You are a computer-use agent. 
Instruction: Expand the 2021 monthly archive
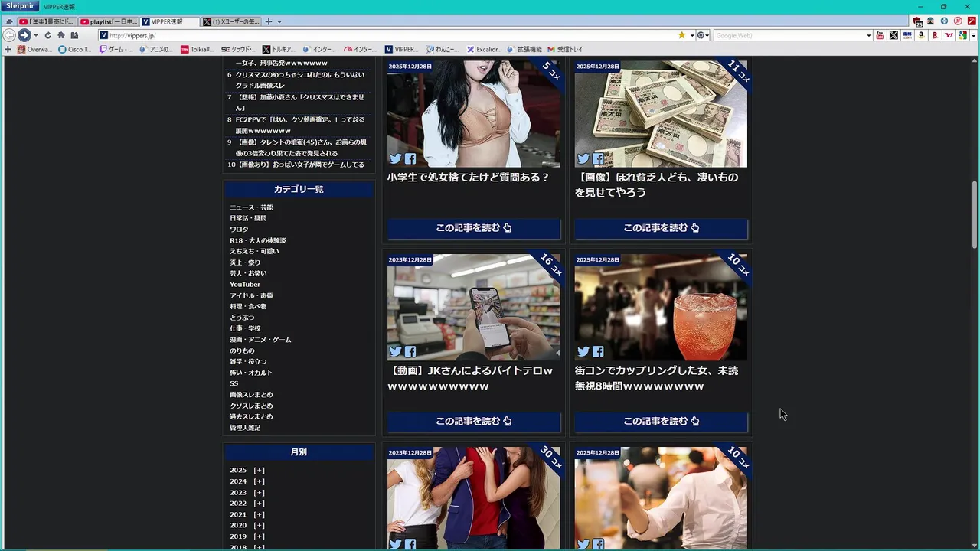260,515
